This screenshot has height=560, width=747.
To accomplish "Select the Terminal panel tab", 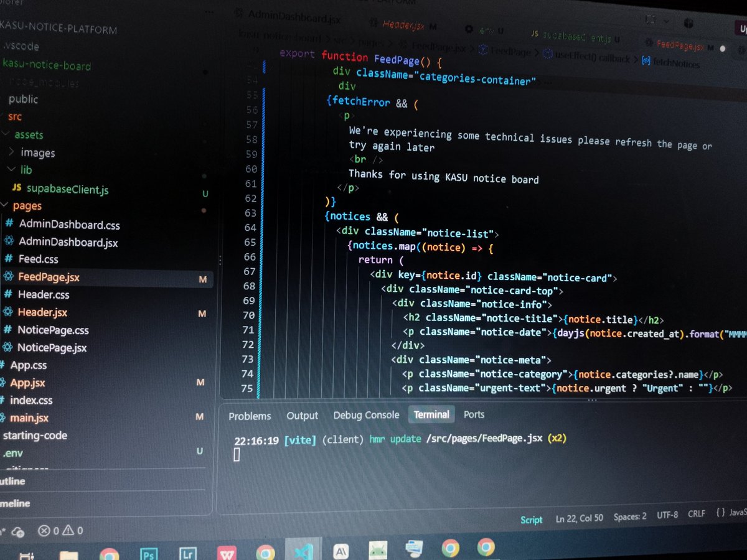I will click(x=431, y=414).
